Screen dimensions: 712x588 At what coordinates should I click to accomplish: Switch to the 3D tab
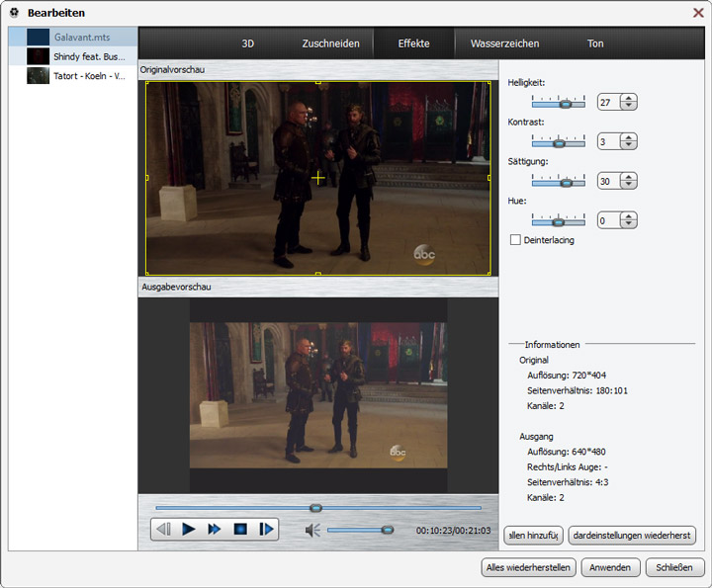(247, 43)
